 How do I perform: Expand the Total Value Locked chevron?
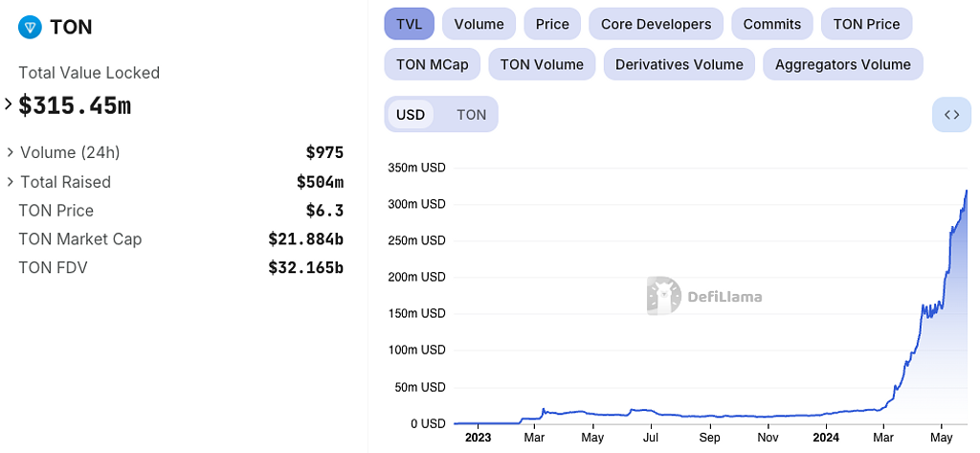pyautogui.click(x=9, y=104)
